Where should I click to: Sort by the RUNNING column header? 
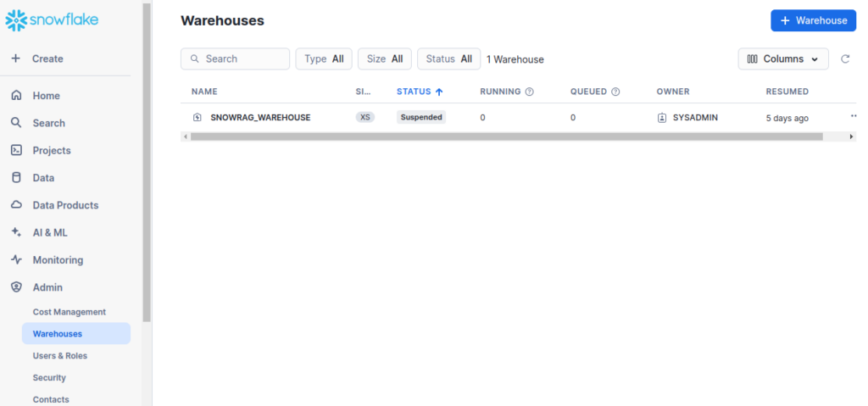point(500,92)
